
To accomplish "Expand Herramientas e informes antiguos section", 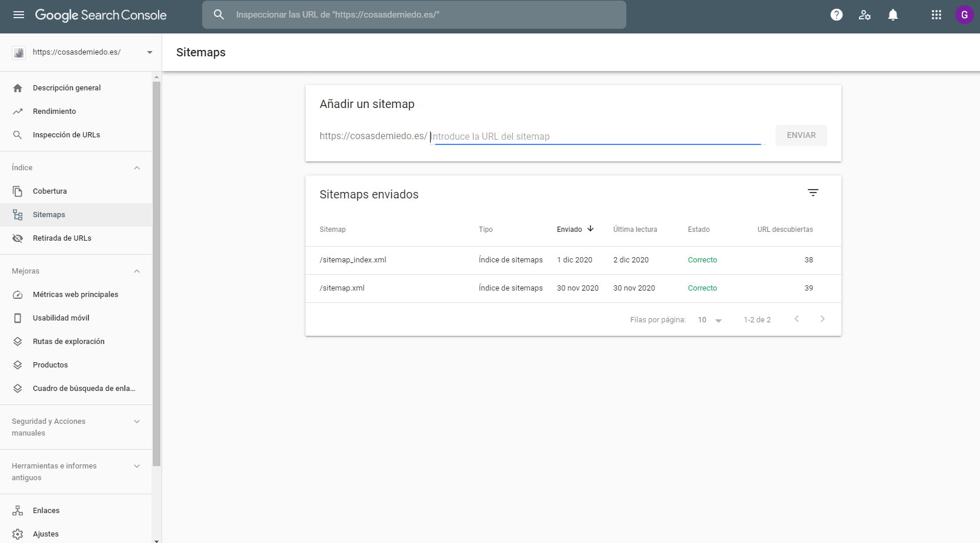I will pos(137,466).
